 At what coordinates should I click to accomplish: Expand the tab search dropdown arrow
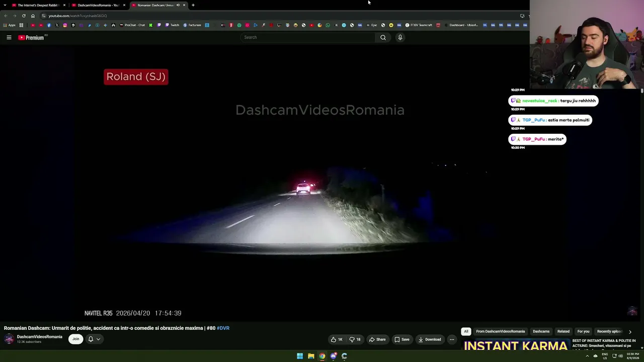(5, 5)
